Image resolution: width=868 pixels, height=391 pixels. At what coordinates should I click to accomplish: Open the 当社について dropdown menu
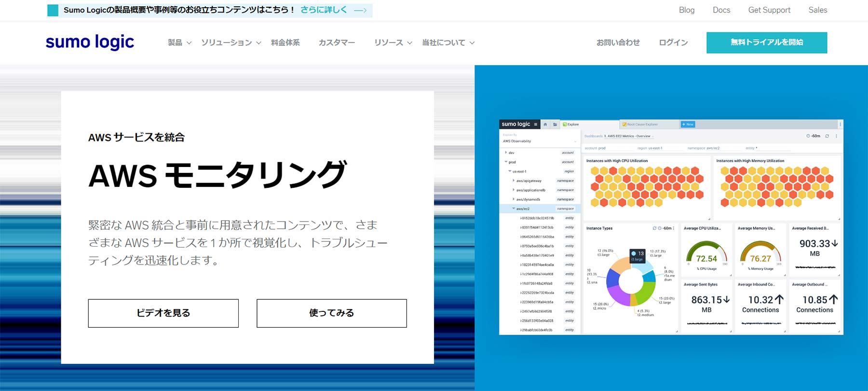tap(448, 42)
